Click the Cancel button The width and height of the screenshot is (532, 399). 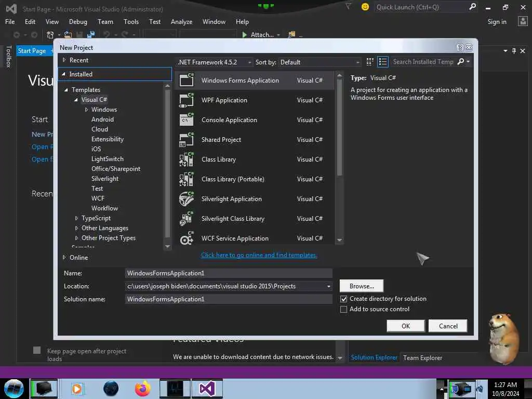click(448, 326)
